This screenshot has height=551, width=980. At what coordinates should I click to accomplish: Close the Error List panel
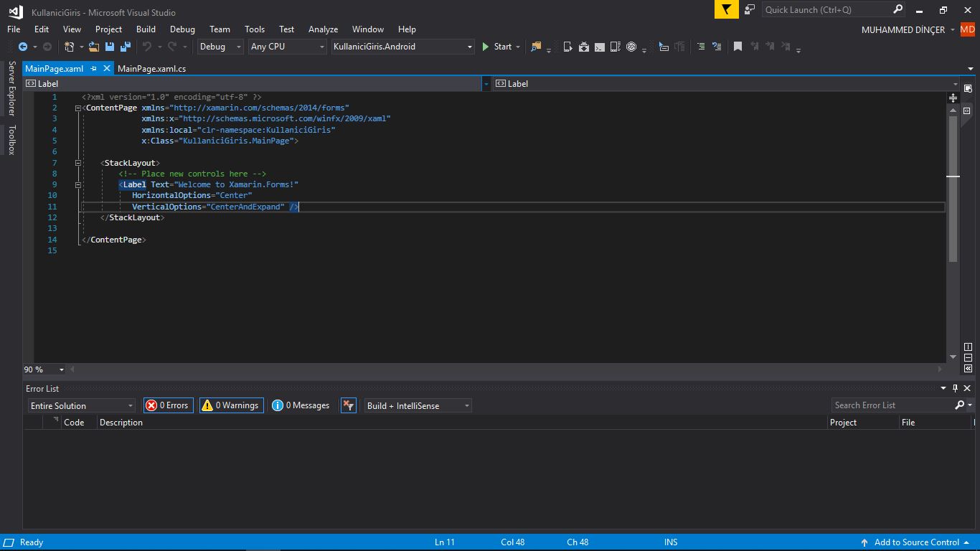967,388
